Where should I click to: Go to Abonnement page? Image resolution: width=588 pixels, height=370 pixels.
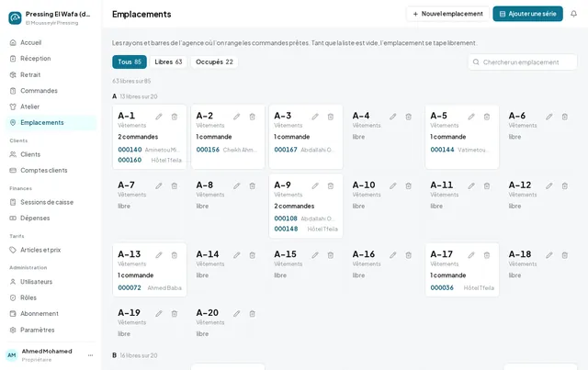click(51, 314)
